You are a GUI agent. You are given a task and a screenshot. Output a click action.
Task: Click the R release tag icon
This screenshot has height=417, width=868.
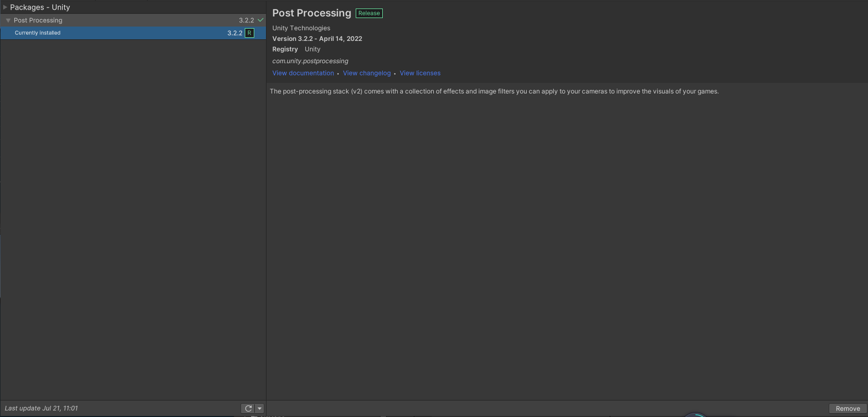pos(250,33)
